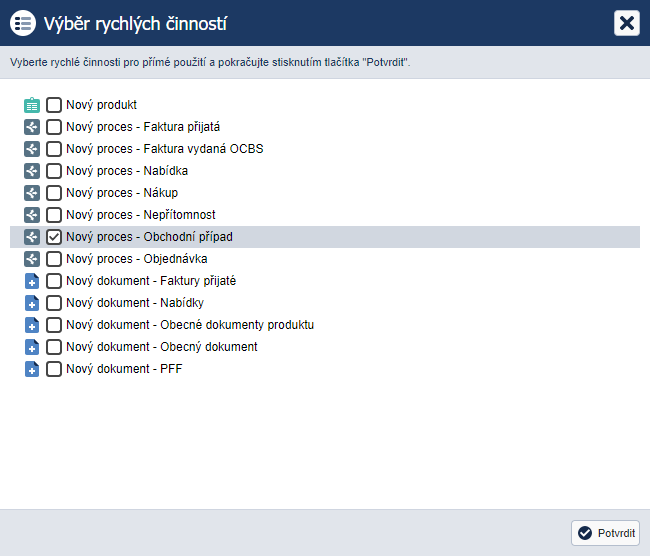Click the document icon beside Faktury přijaté

coord(32,281)
